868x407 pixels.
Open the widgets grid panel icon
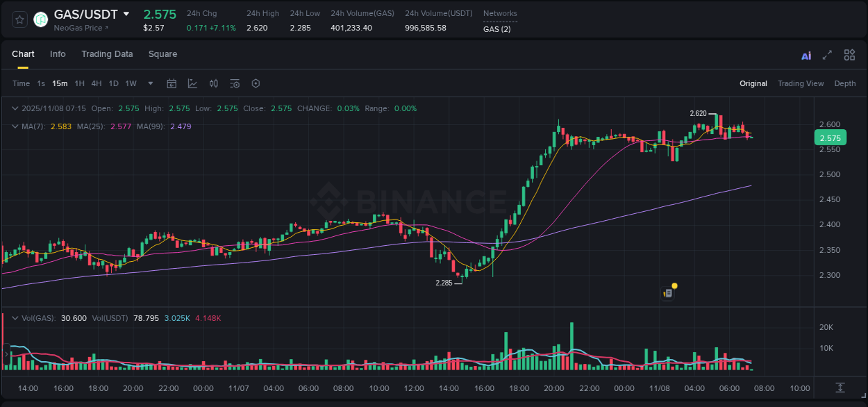pyautogui.click(x=849, y=55)
